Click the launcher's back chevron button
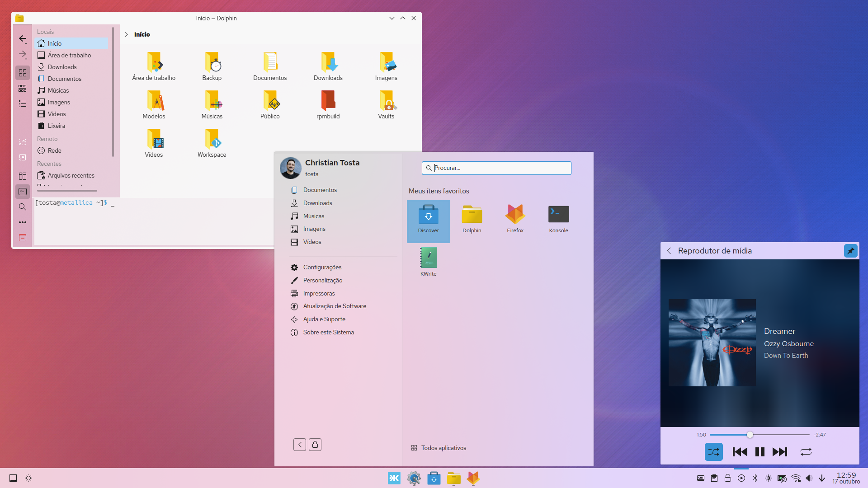The height and width of the screenshot is (488, 868). [300, 445]
